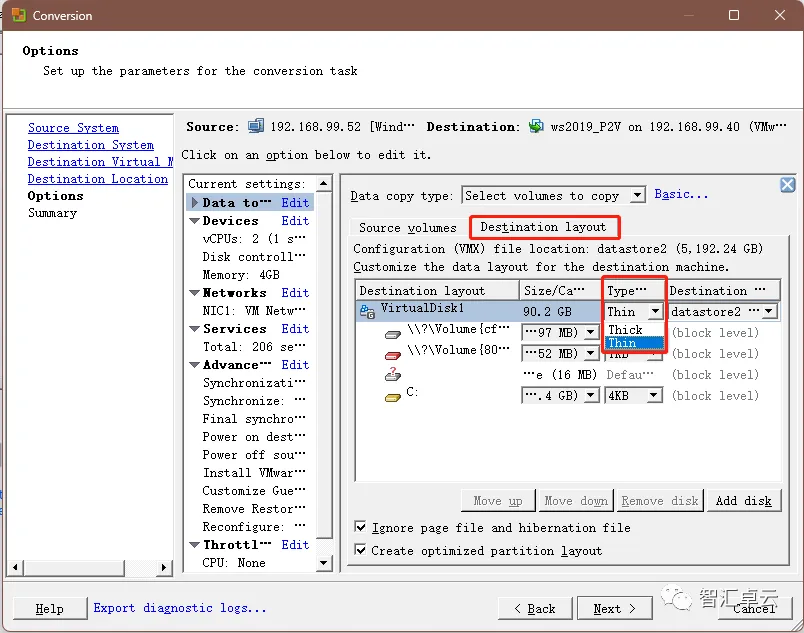Edit the Throttling settings
This screenshot has height=633, width=804.
coord(295,544)
